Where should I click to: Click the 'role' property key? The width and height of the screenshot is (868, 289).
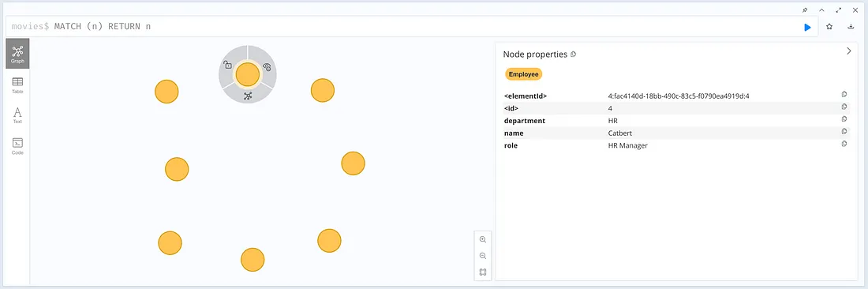(511, 145)
